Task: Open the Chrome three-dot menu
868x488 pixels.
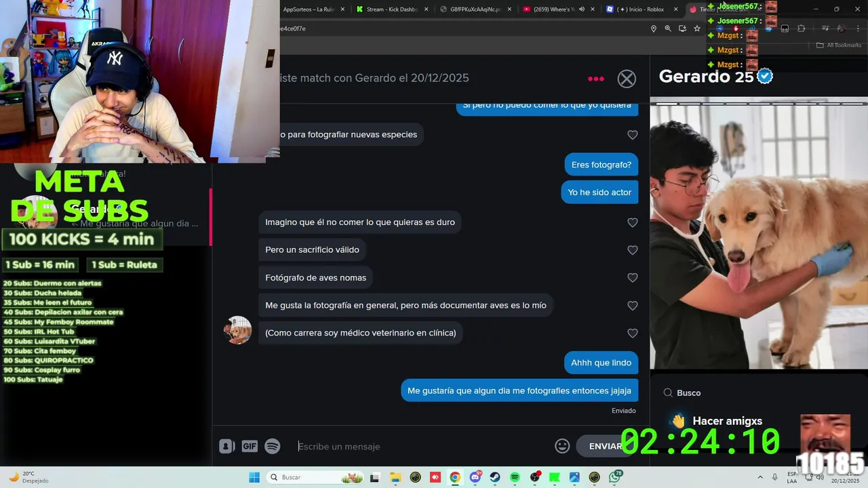Action: coord(857,28)
